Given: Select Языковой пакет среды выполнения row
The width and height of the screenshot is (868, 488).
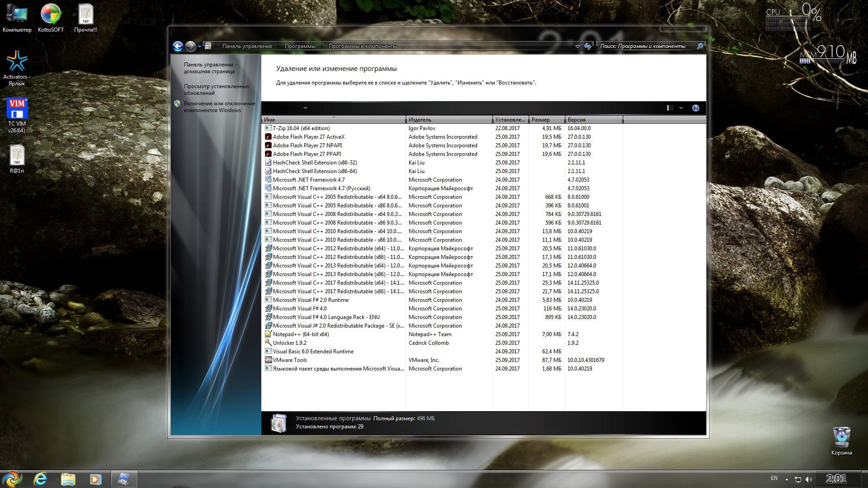Looking at the screenshot, I should point(443,369).
